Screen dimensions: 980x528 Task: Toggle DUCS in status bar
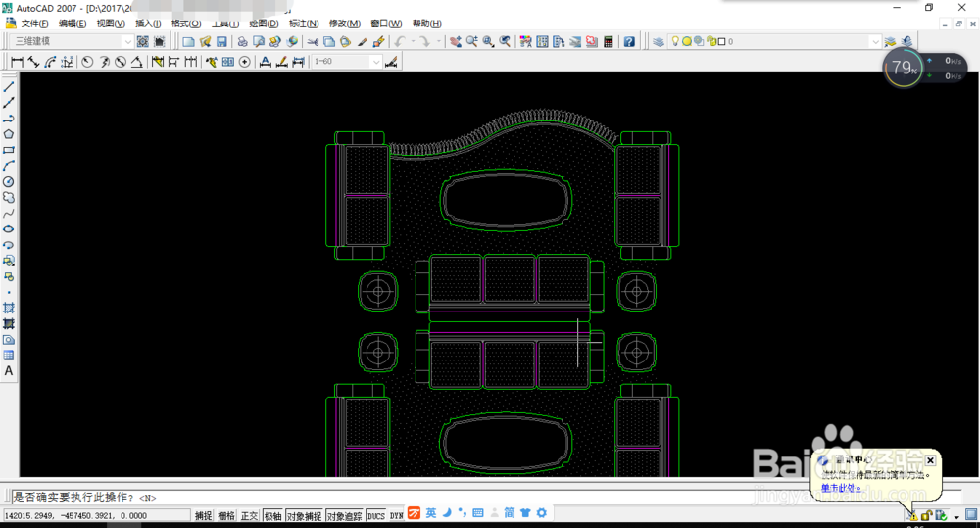(376, 516)
